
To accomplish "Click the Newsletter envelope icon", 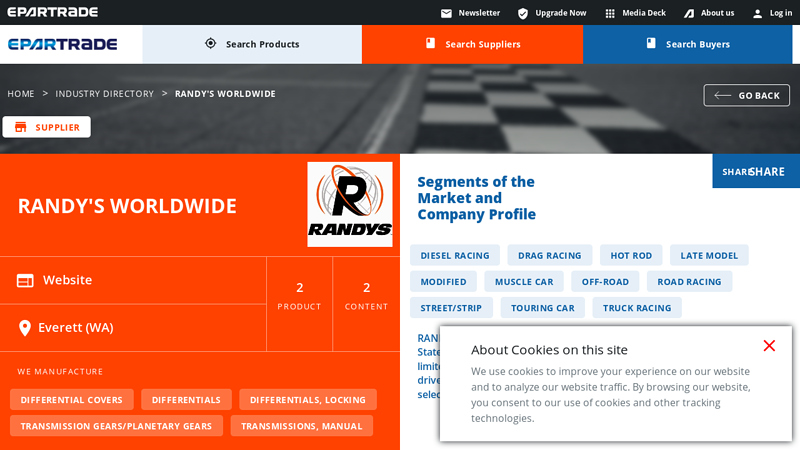I will (x=446, y=13).
